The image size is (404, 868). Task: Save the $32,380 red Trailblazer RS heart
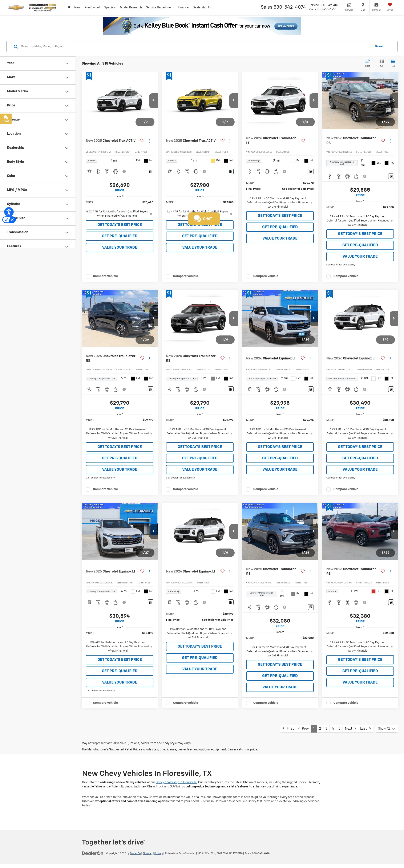pyautogui.click(x=383, y=571)
